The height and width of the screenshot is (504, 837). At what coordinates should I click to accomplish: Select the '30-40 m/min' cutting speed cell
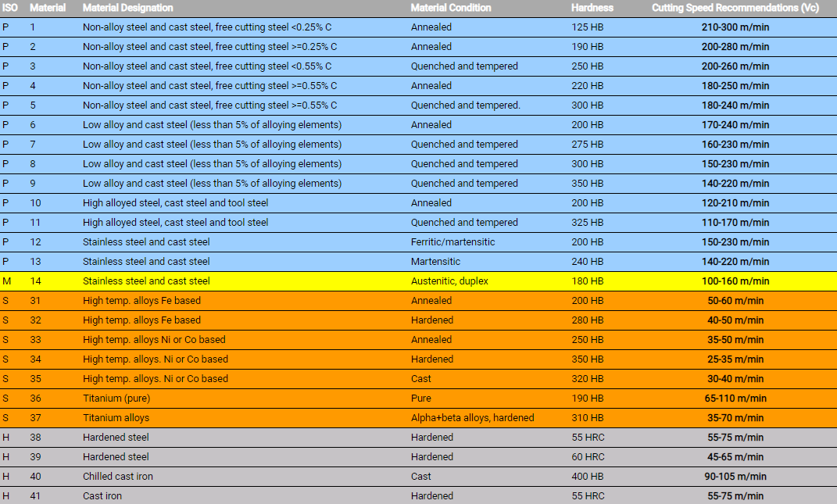point(735,379)
